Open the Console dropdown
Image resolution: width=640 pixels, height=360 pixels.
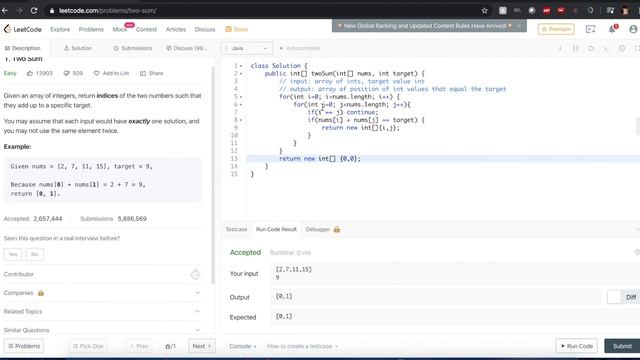(x=243, y=346)
